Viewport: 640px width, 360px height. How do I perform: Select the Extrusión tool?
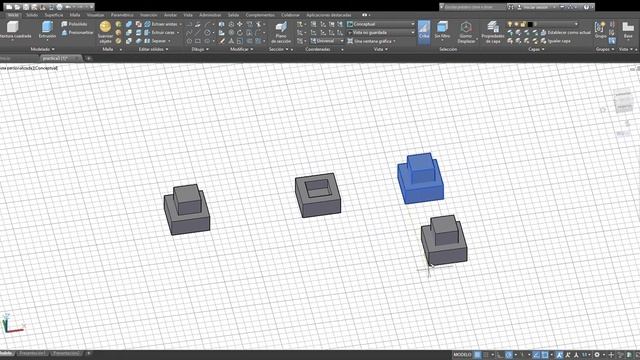pos(47,30)
